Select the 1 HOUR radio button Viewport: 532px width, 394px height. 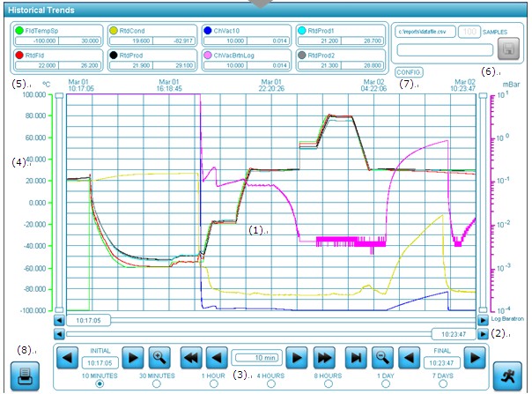(x=213, y=383)
